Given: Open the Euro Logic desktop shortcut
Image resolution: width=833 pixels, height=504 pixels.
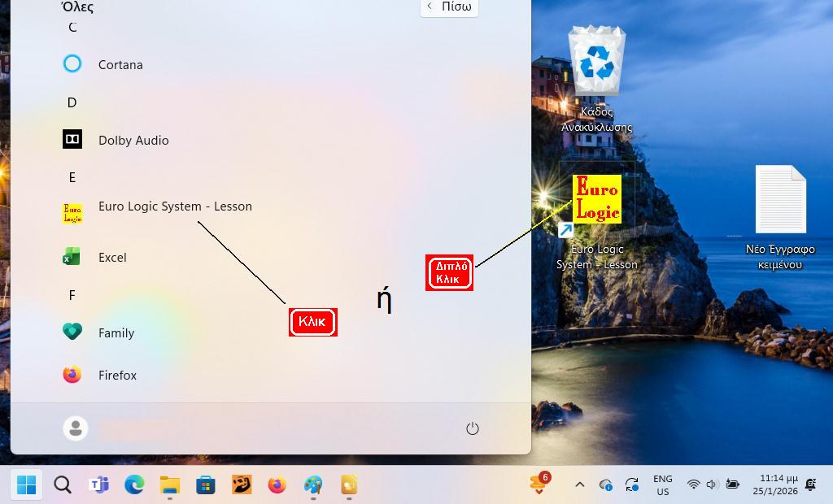Looking at the screenshot, I should pyautogui.click(x=596, y=198).
